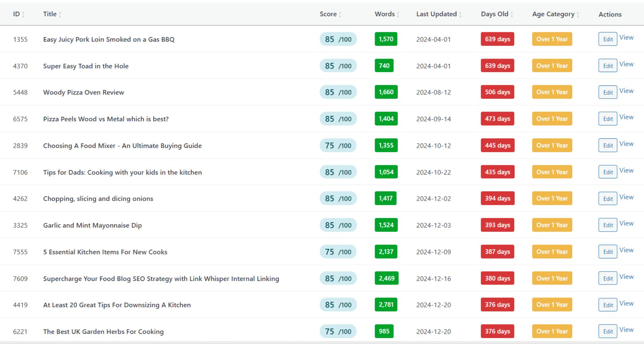
Task: Click Garlic and Mint Mayonnaise Dip title
Action: [x=92, y=225]
